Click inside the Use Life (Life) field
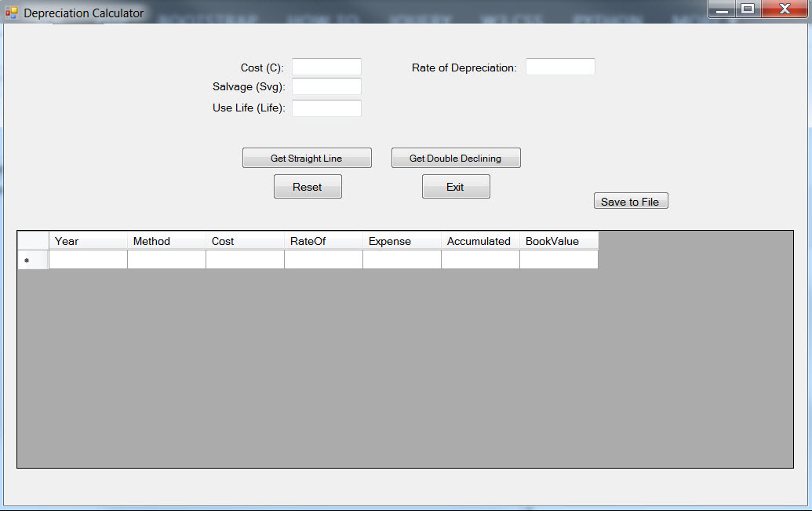812x511 pixels. [x=326, y=108]
